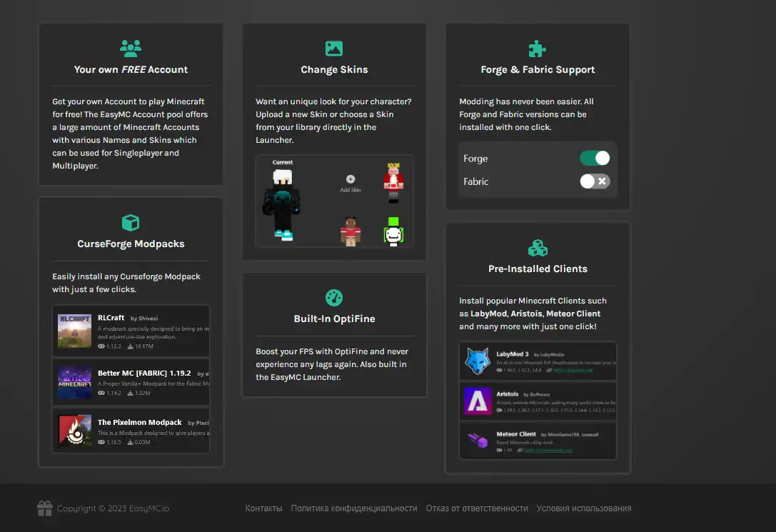The image size is (776, 532).
Task: Click the Aristois client title
Action: 508,394
